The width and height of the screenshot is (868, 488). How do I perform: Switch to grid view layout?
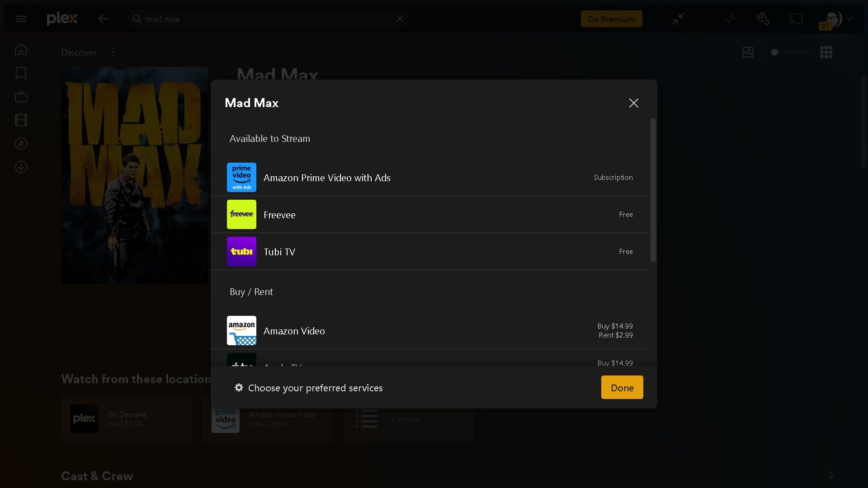click(x=826, y=52)
